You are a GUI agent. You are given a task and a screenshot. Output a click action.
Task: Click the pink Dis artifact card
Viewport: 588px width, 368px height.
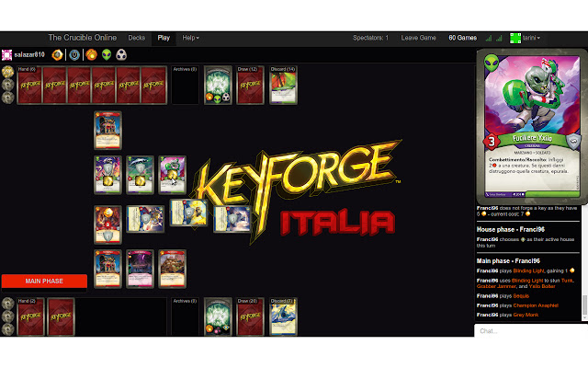140,269
